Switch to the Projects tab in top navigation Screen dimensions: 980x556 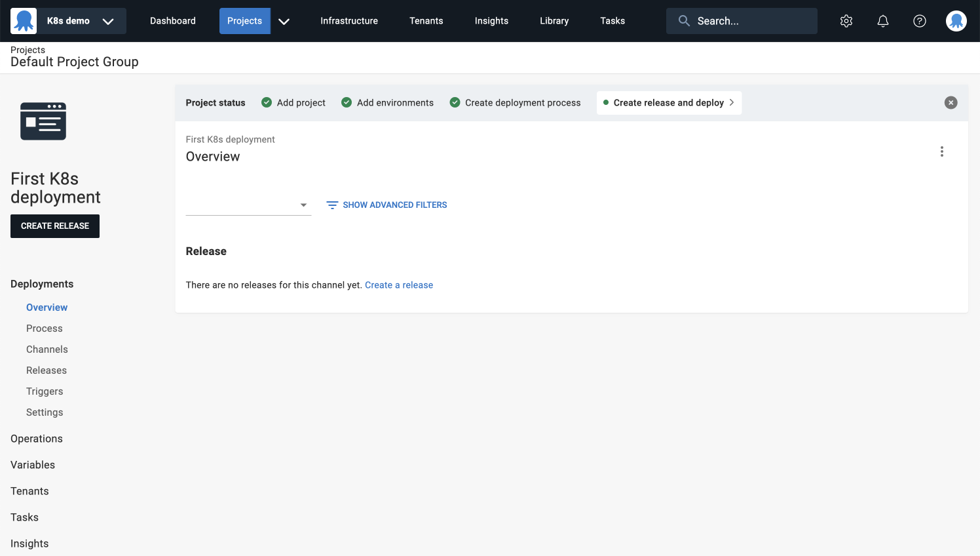tap(244, 20)
